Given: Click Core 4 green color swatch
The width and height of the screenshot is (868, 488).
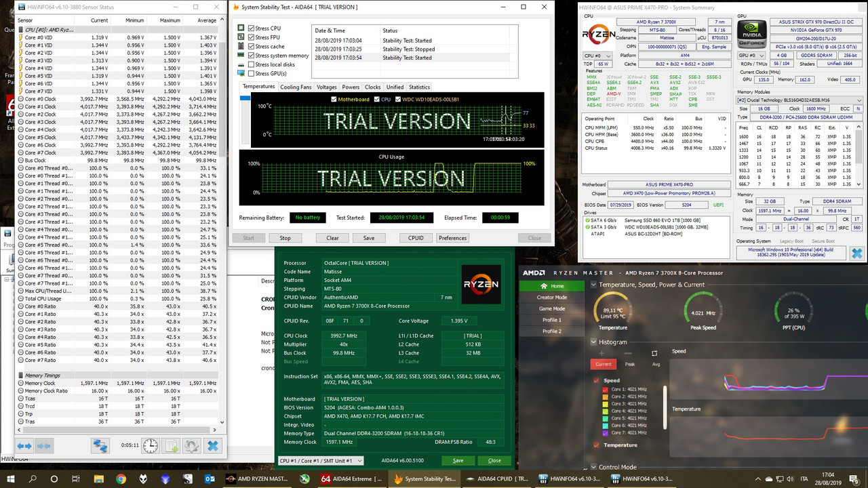Looking at the screenshot, I should (x=607, y=411).
